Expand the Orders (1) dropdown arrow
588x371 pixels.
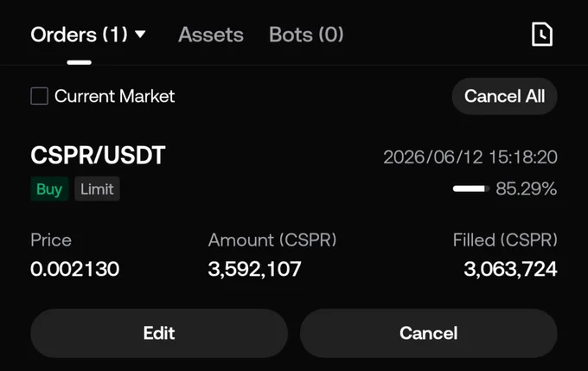click(140, 35)
